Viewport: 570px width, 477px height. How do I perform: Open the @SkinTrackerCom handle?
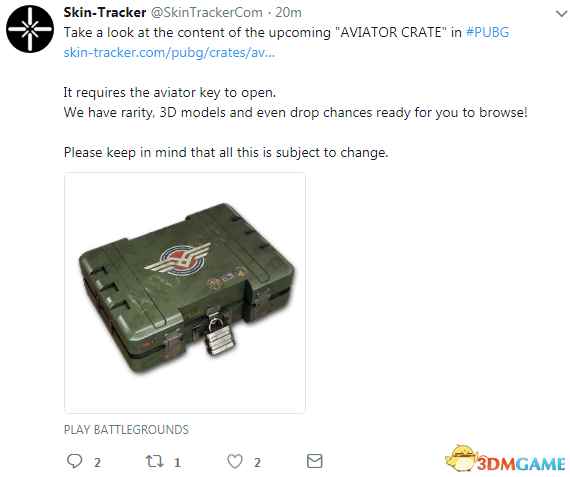[206, 12]
